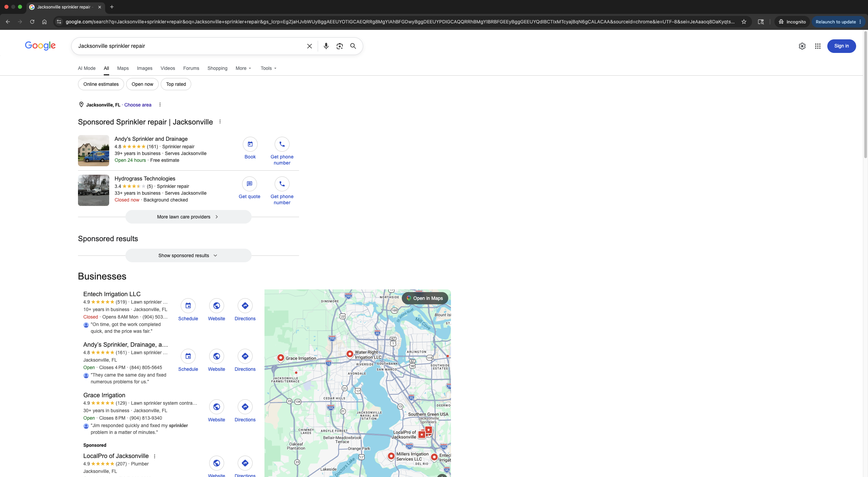Open in Maps button on map
868x477 pixels.
pyautogui.click(x=425, y=298)
